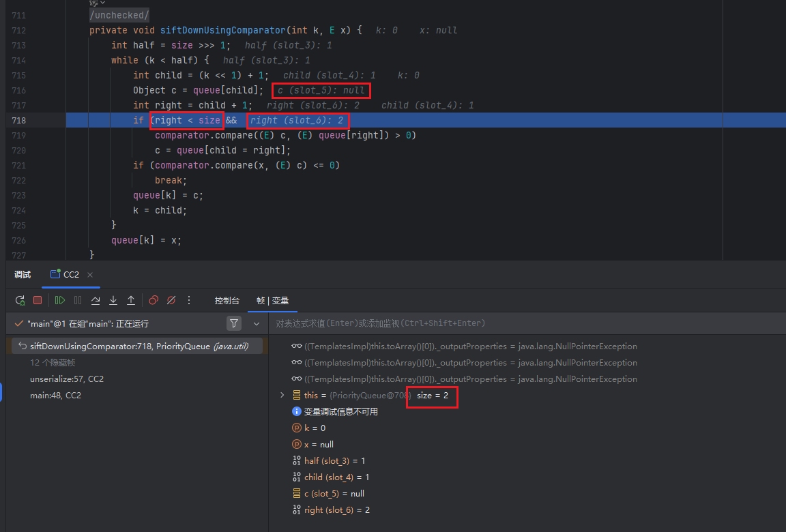Show the 12 个隐藏帧 hidden frames
786x532 pixels.
53,362
